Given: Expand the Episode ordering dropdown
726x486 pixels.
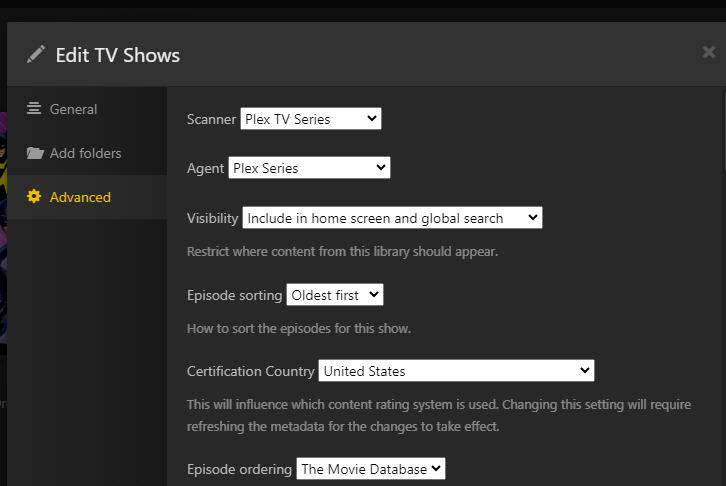Looking at the screenshot, I should pyautogui.click(x=370, y=468).
